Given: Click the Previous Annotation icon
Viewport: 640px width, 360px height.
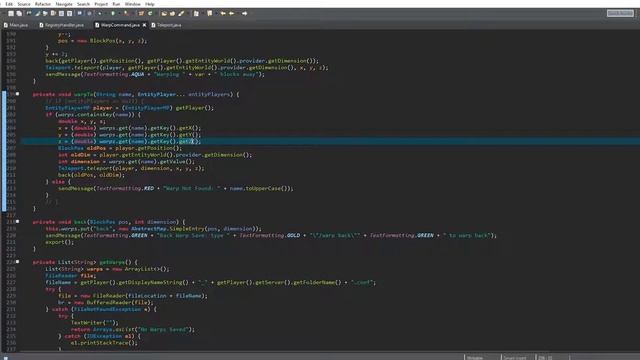Looking at the screenshot, I should pos(209,13).
